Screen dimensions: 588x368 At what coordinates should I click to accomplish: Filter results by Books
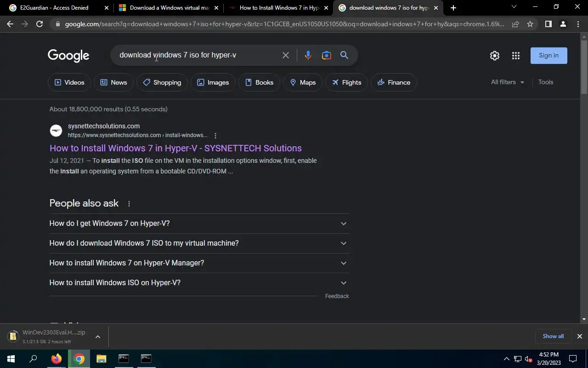(260, 82)
